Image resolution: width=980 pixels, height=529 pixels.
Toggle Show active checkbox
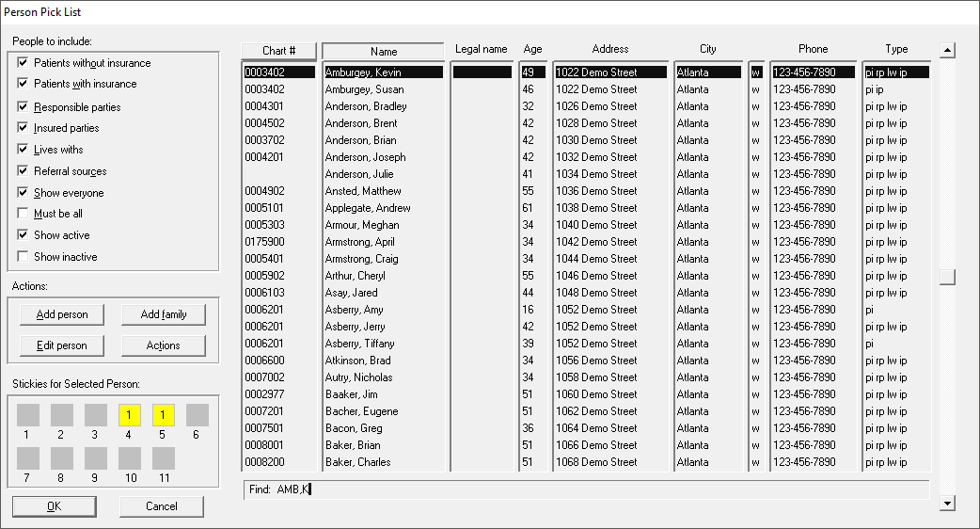point(23,235)
